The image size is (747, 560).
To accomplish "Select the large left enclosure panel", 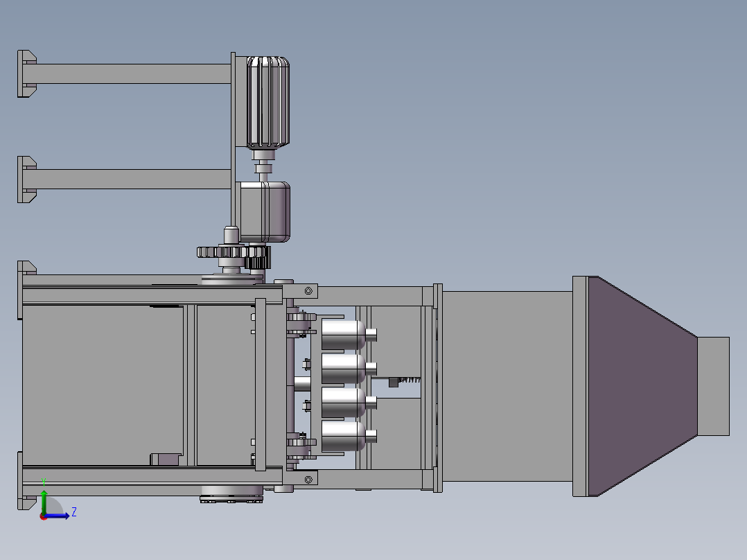I will [x=103, y=385].
